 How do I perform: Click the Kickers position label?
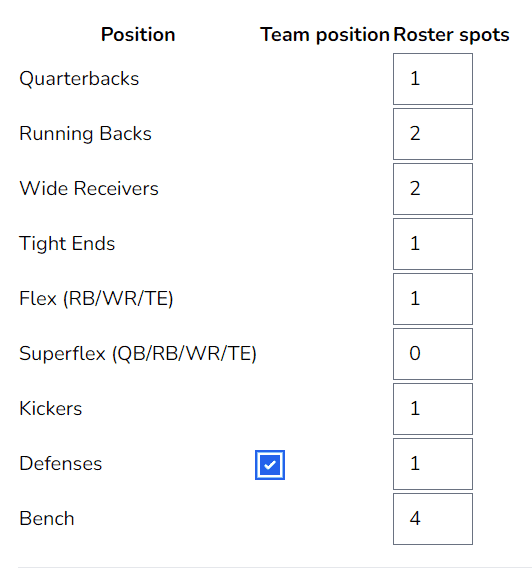[x=50, y=409]
